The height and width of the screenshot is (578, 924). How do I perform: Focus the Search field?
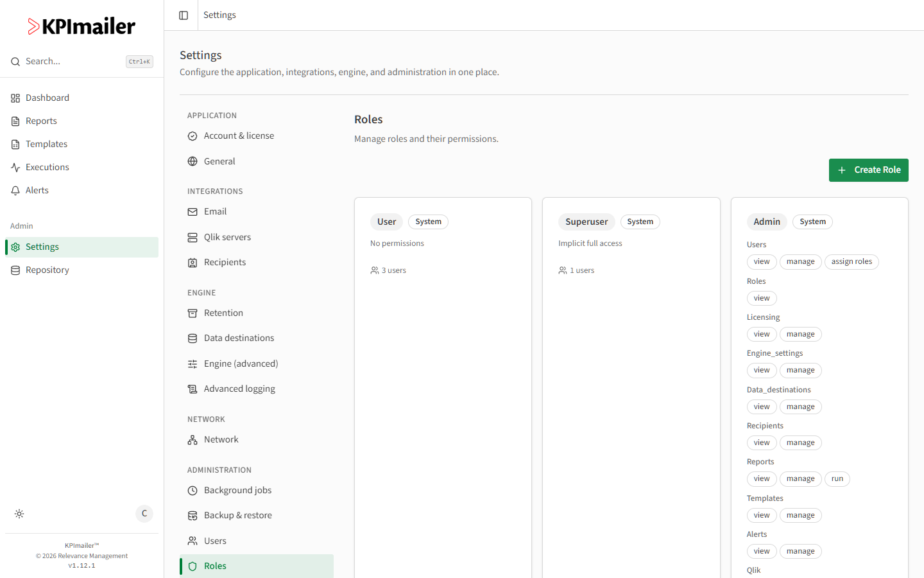(81, 62)
